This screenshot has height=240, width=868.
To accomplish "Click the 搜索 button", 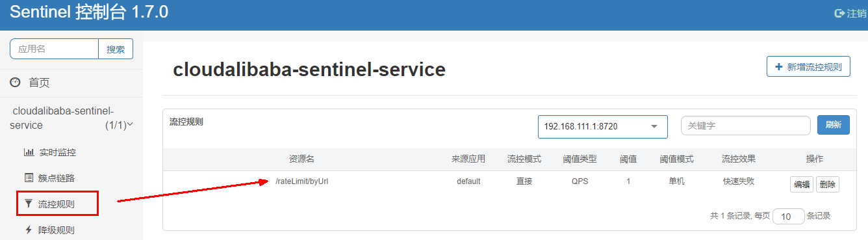I will click(116, 49).
